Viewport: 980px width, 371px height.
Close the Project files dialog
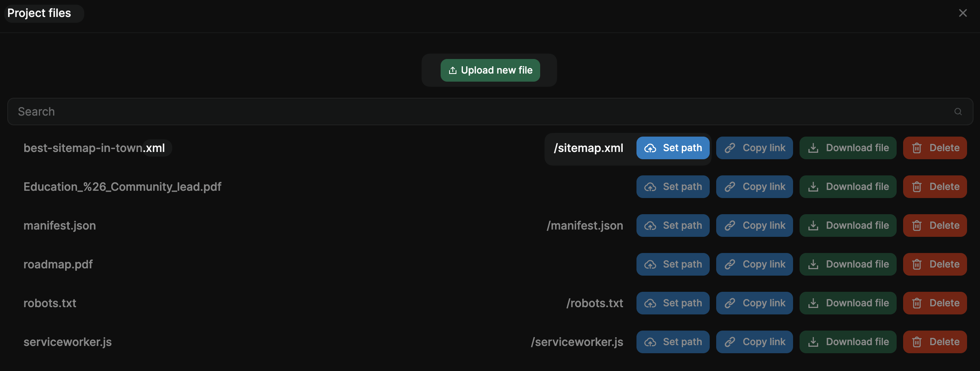coord(963,13)
